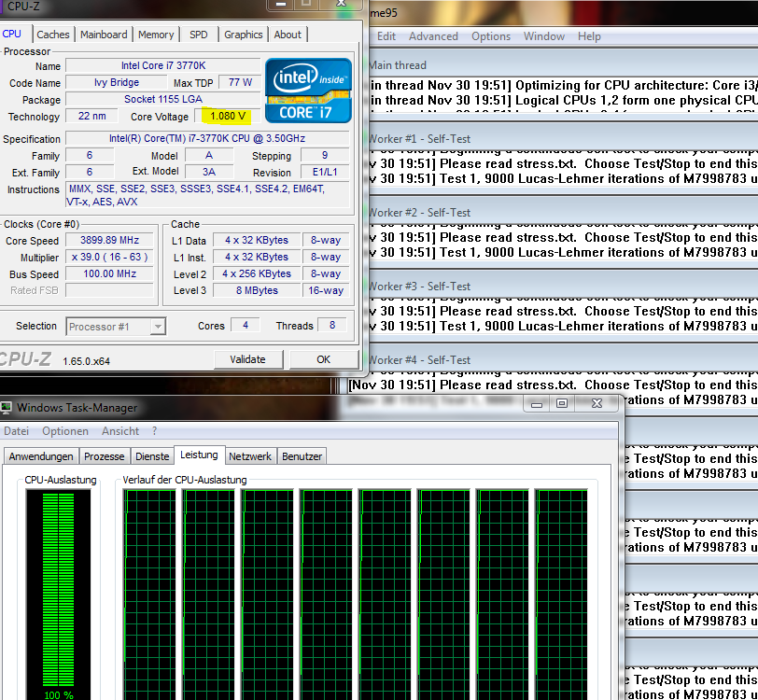Select the Worker #4 - Self-Test title bar
The image size is (758, 700).
click(x=563, y=360)
